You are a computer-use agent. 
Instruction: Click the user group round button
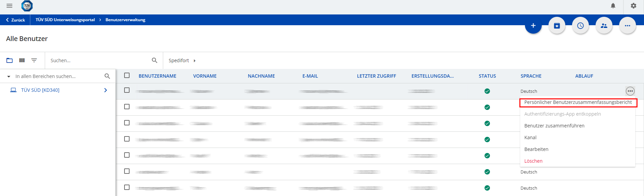[604, 26]
